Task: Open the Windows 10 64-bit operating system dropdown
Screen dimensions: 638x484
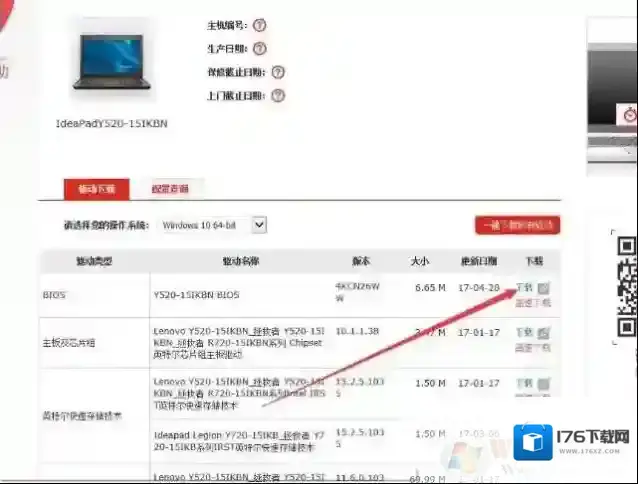Action: point(213,225)
